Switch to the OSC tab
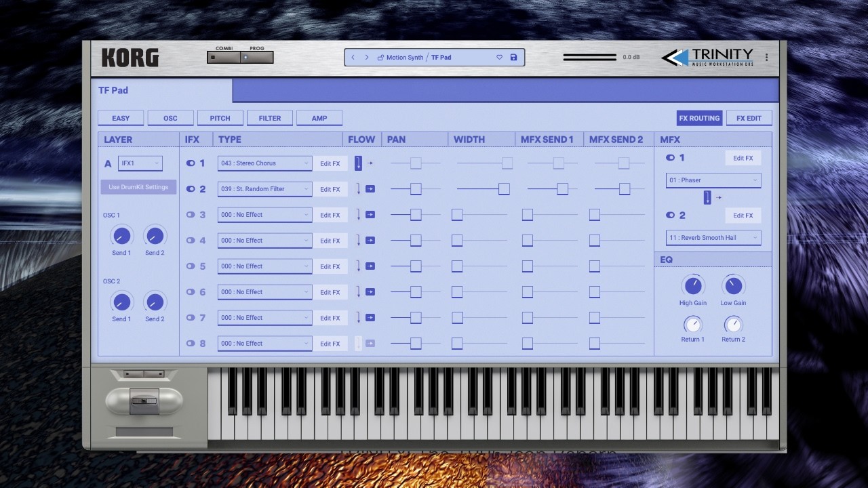This screenshot has height=488, width=868. (x=170, y=118)
